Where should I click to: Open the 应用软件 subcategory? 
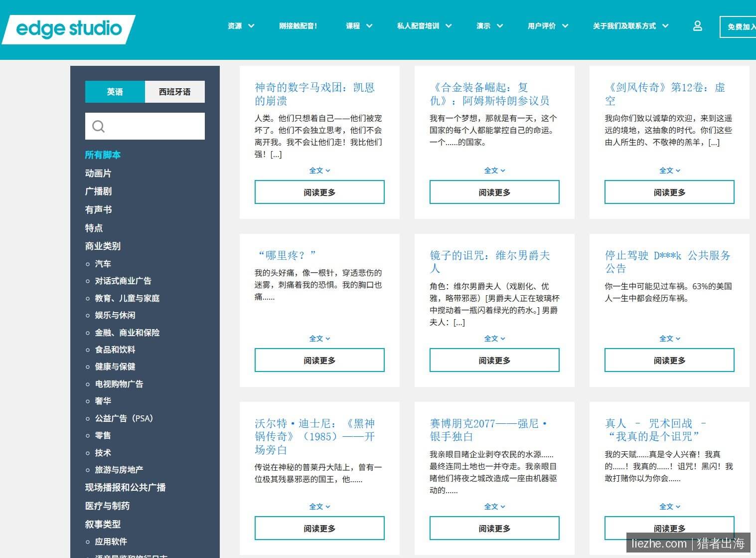pos(111,542)
